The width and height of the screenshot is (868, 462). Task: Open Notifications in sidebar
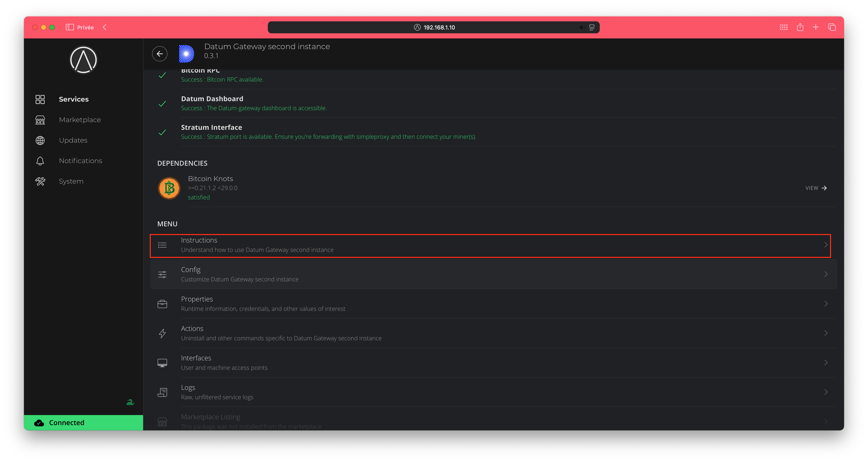[x=80, y=161]
